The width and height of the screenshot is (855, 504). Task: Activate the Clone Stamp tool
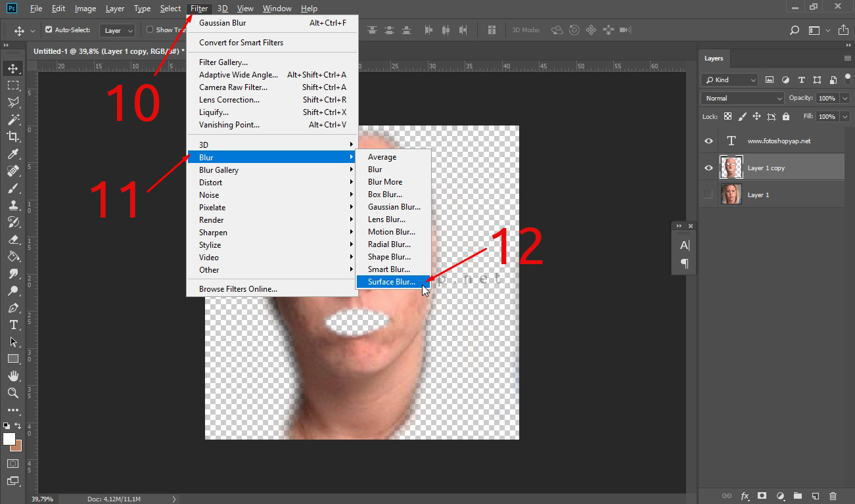(x=12, y=205)
